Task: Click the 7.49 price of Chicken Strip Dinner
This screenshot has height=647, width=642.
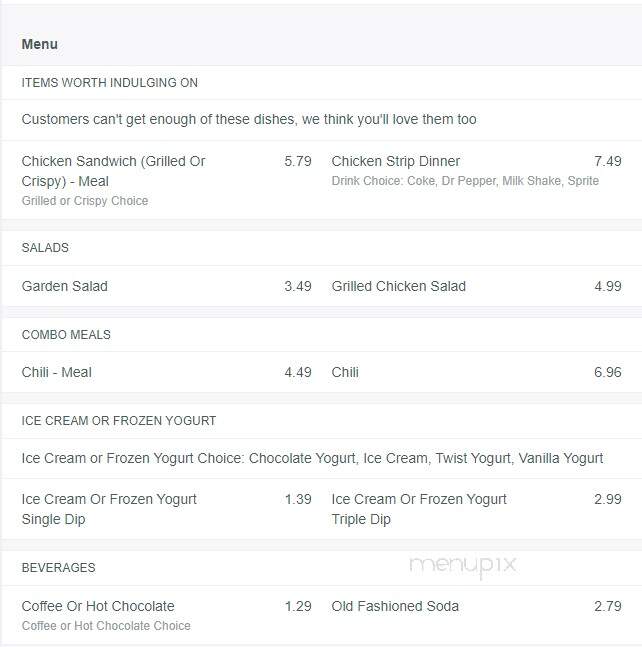Action: click(x=607, y=161)
